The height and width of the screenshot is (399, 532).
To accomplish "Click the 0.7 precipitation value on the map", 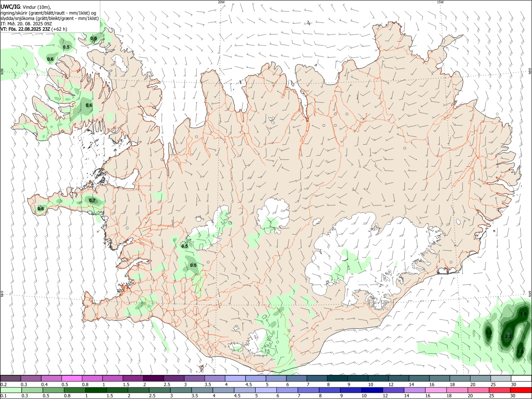I will click(92, 201).
